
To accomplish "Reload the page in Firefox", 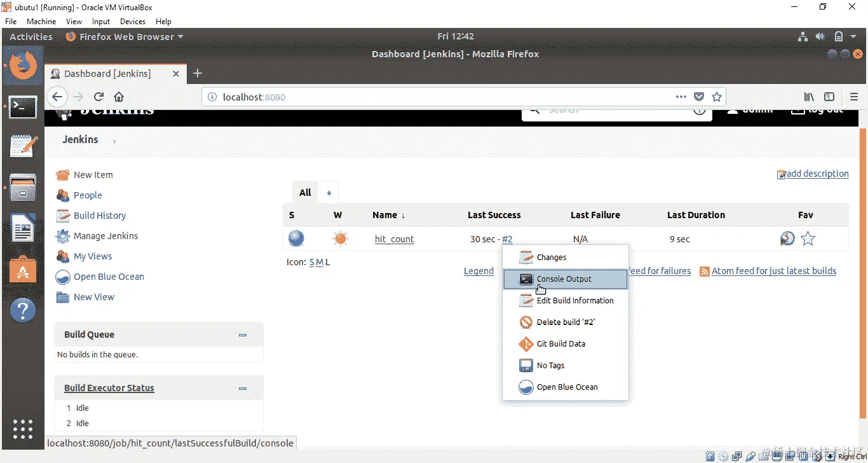I will tap(98, 97).
